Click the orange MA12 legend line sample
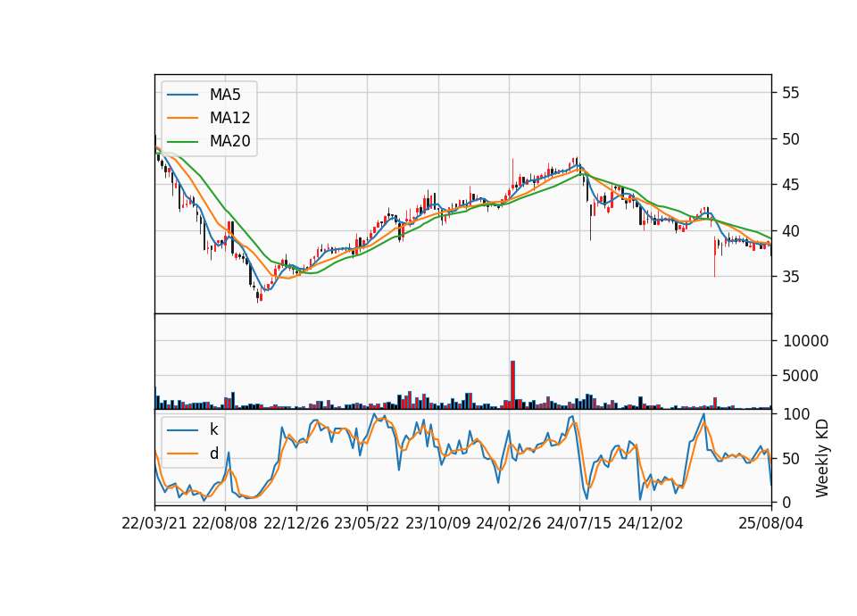Viewport: 857px width, 616px height. pos(182,118)
